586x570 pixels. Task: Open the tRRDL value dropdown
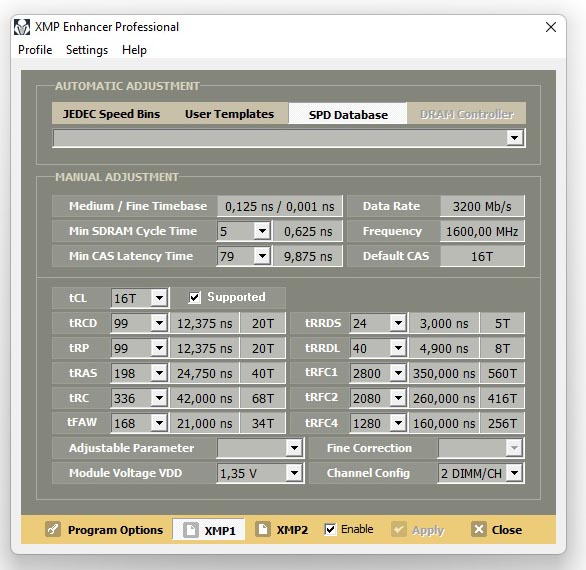398,348
